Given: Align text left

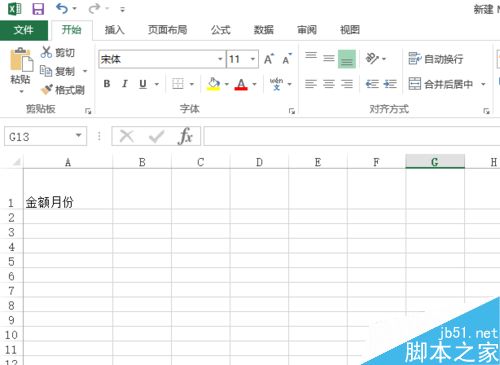Looking at the screenshot, I should 311,84.
